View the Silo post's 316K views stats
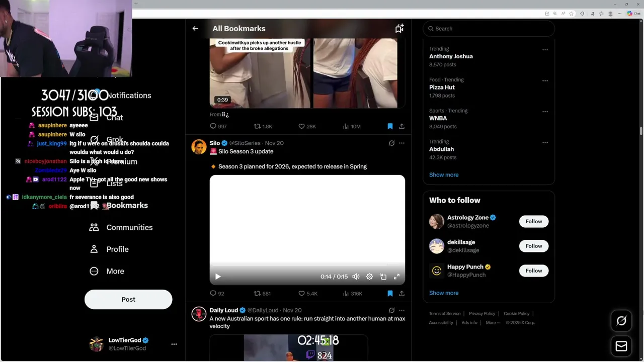Image resolution: width=644 pixels, height=362 pixels. point(352,293)
